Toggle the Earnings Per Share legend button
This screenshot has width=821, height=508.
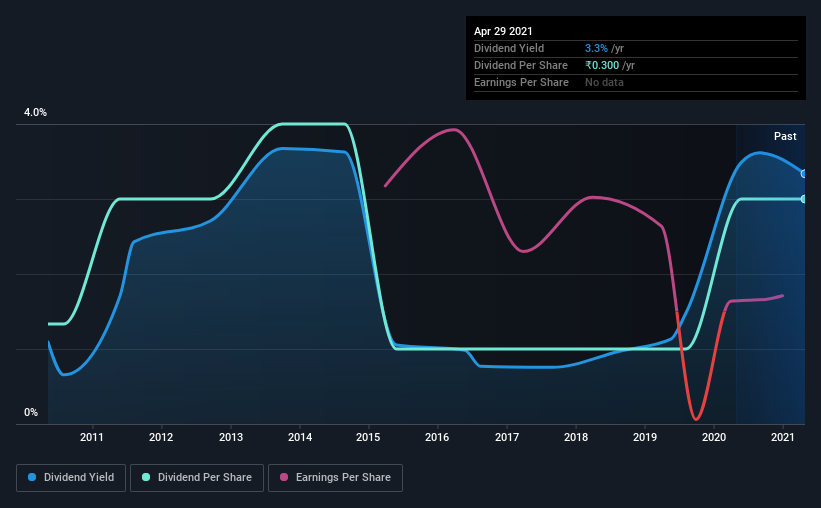(335, 478)
